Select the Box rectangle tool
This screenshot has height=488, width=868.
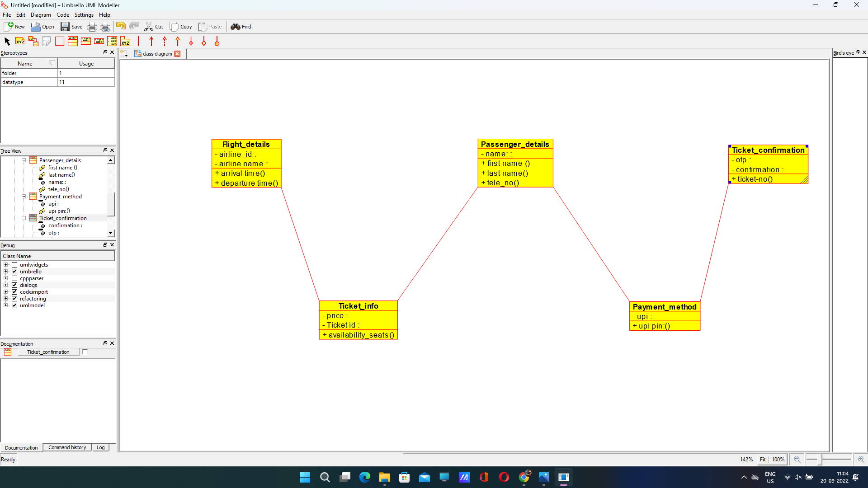point(59,42)
